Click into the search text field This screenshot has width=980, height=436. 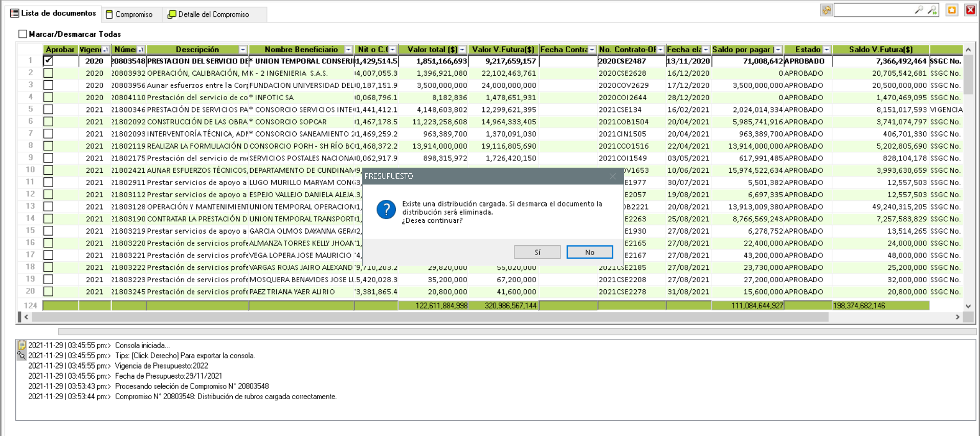point(874,10)
